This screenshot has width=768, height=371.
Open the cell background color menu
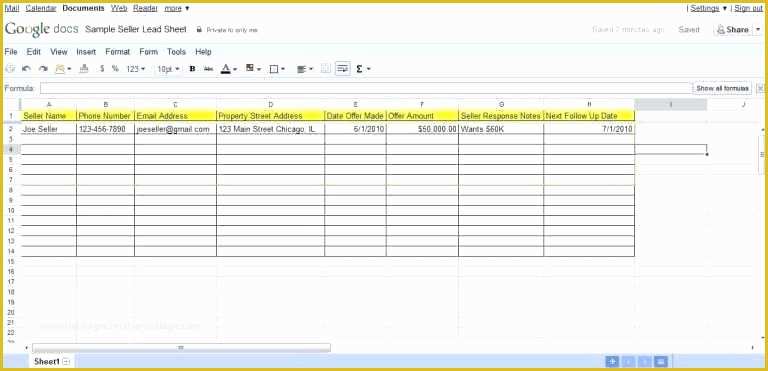click(253, 69)
